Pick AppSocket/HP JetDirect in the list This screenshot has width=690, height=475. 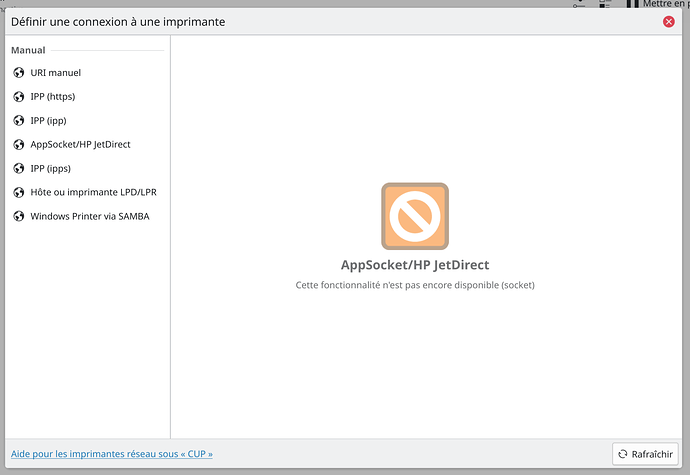87,144
